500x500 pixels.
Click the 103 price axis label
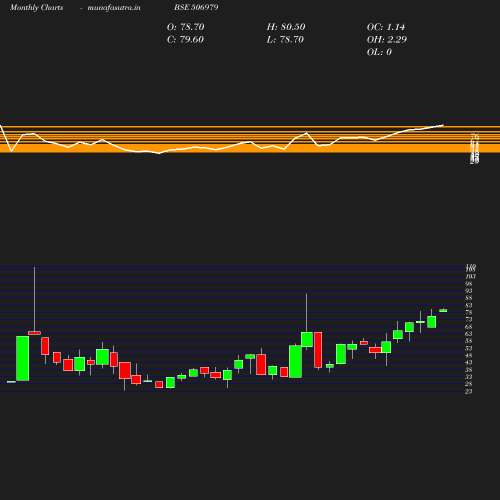click(x=470, y=276)
